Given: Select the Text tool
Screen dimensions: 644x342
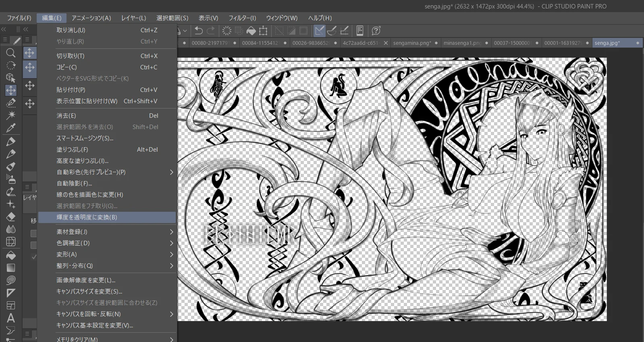Looking at the screenshot, I should tap(11, 318).
